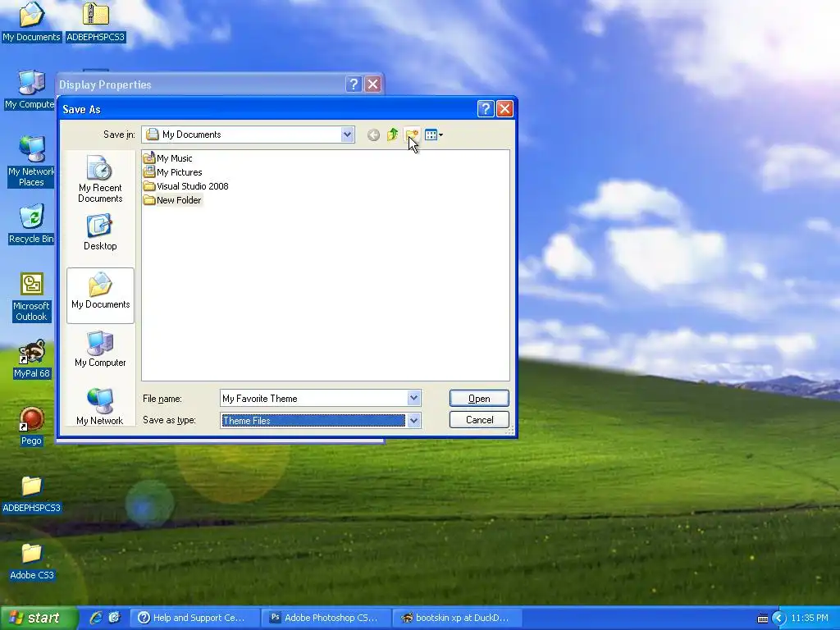Select the ADBEPHSPCS3 folder desktop icon
Image resolution: width=840 pixels, height=630 pixels.
tap(31, 494)
